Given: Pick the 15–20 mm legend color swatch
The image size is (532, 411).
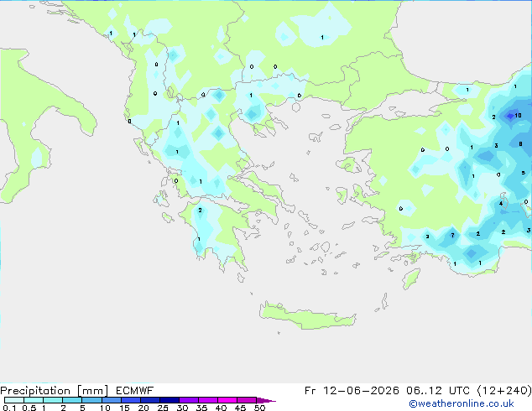Looking at the screenshot, I should click(x=131, y=400).
